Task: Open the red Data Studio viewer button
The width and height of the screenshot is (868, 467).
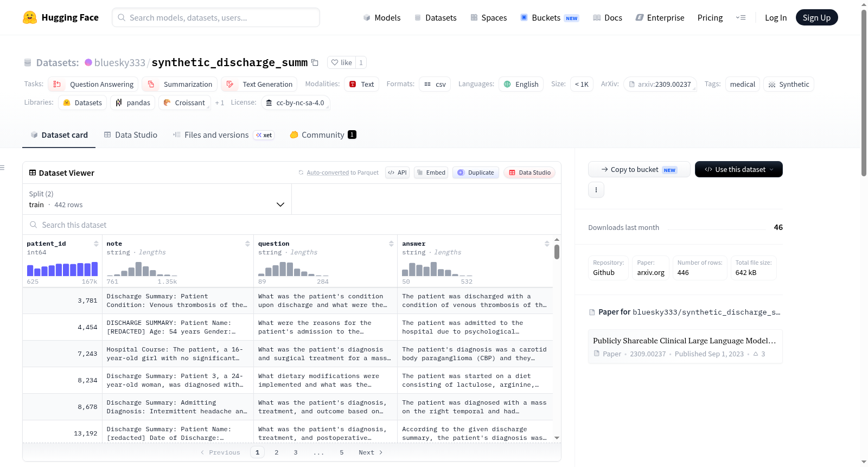Action: coord(529,172)
